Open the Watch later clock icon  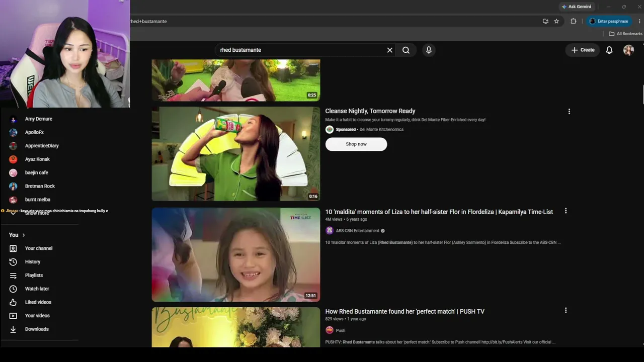click(x=13, y=289)
